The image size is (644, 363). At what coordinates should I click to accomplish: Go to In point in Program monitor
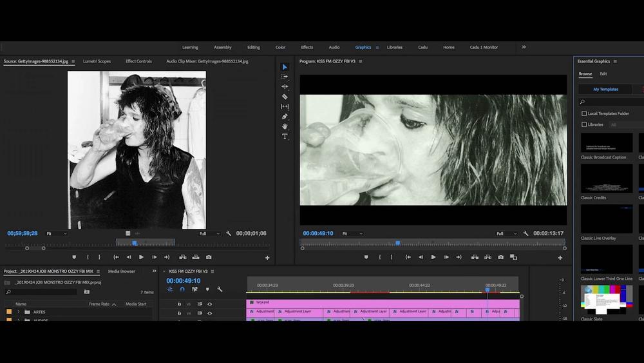pos(408,257)
